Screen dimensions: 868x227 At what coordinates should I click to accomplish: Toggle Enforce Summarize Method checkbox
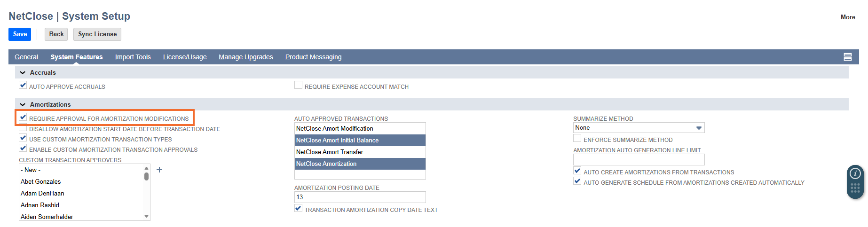[577, 138]
